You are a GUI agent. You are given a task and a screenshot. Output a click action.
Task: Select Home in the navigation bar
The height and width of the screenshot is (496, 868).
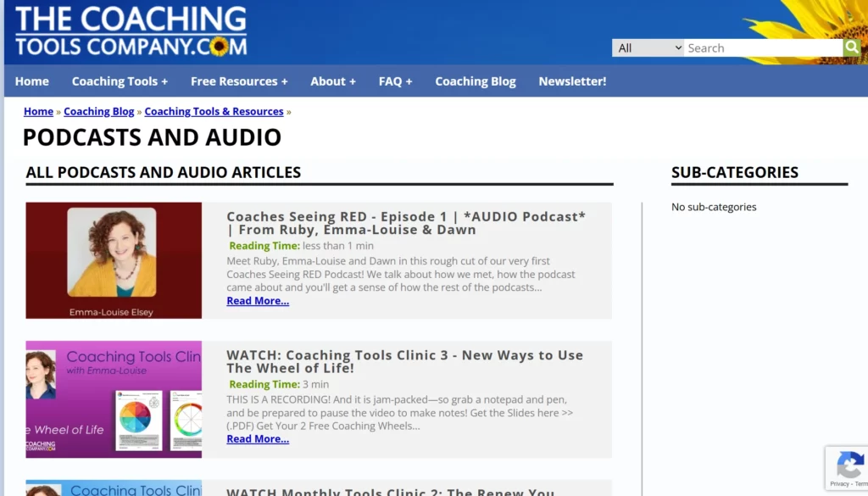click(x=31, y=81)
